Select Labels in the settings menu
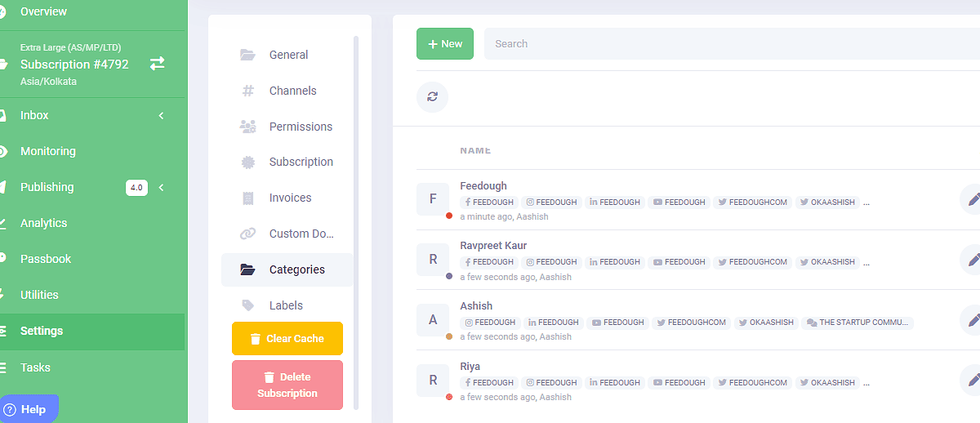The height and width of the screenshot is (423, 980). pos(286,305)
